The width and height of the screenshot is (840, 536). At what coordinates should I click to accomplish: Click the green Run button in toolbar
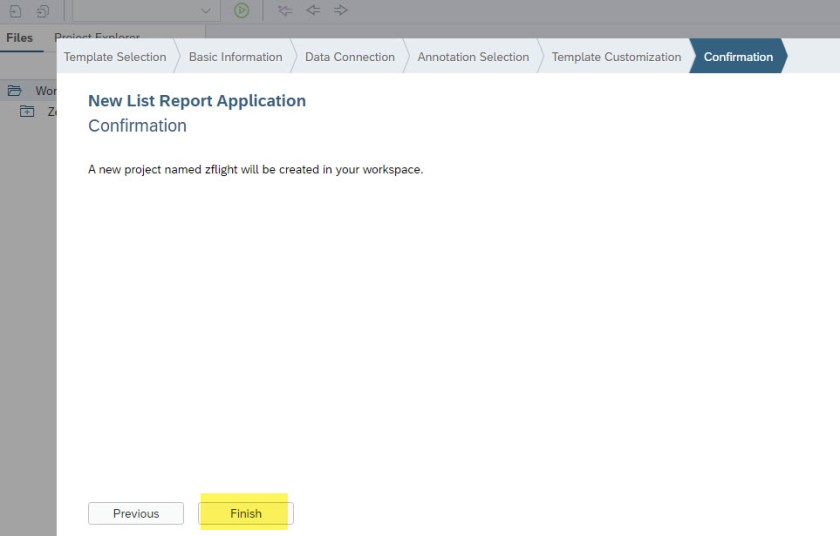[x=241, y=10]
